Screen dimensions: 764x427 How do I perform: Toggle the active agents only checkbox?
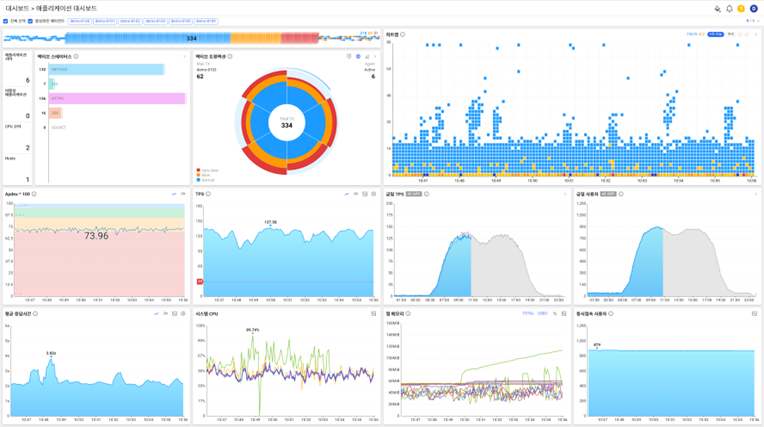click(30, 21)
